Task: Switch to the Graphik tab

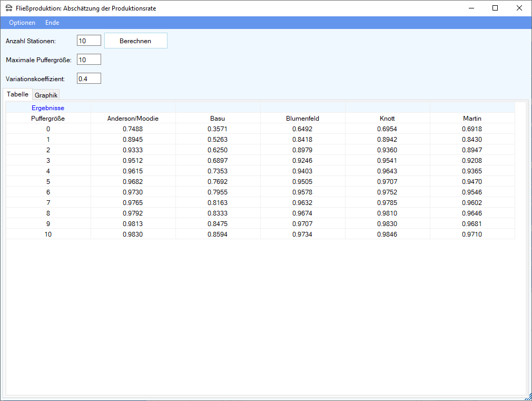Action: (46, 95)
